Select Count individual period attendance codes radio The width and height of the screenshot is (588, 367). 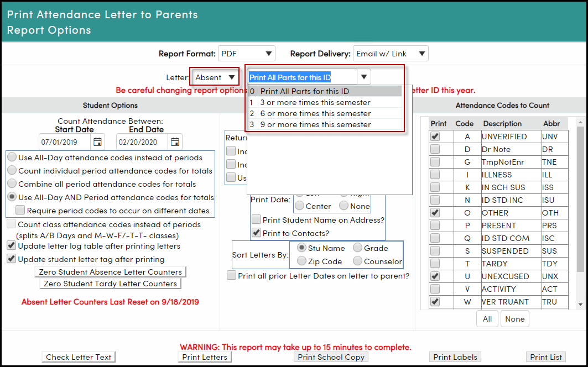coord(12,171)
